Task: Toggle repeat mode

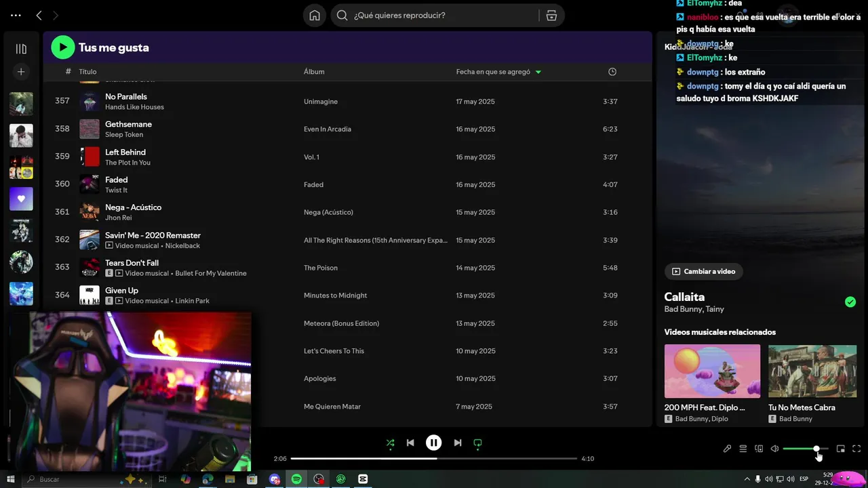Action: 477,443
